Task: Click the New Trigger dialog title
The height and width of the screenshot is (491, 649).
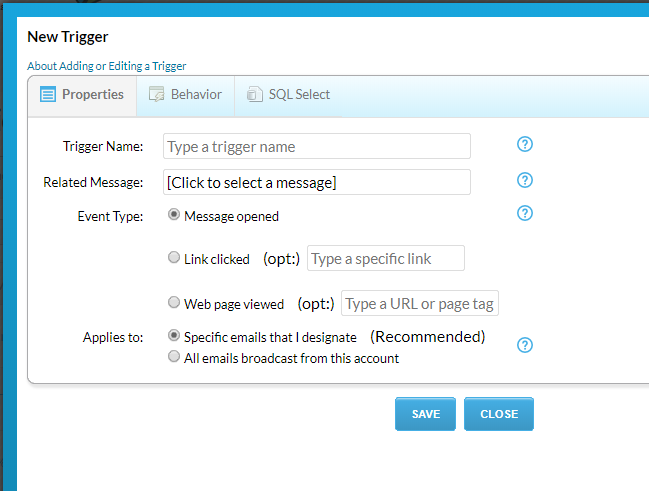Action: click(68, 37)
